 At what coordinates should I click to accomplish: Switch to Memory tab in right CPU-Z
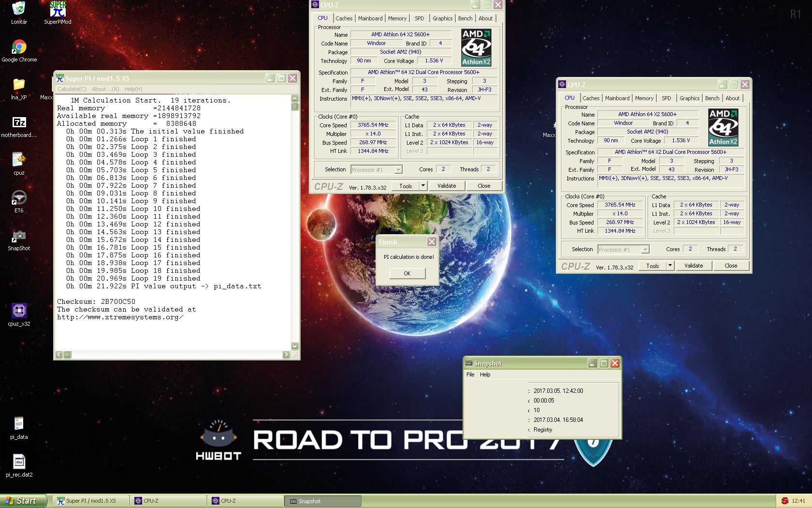pyautogui.click(x=644, y=98)
